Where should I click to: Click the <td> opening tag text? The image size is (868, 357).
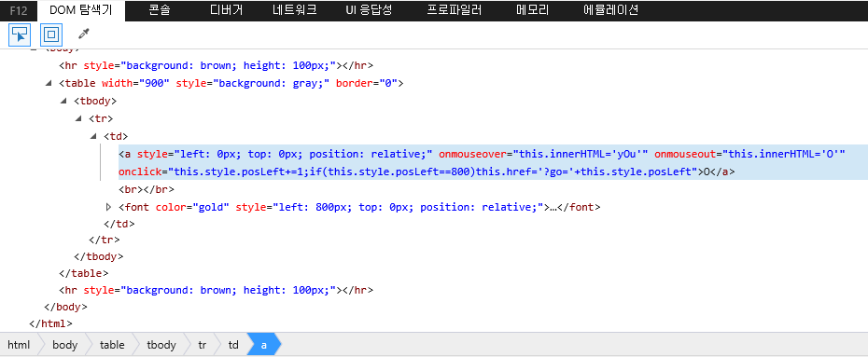[116, 136]
